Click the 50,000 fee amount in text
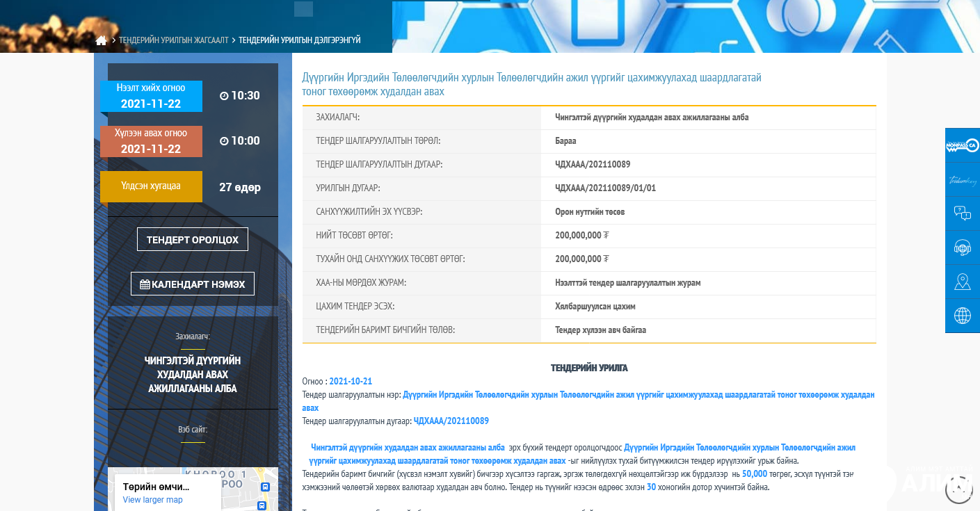The image size is (980, 511). tap(755, 474)
